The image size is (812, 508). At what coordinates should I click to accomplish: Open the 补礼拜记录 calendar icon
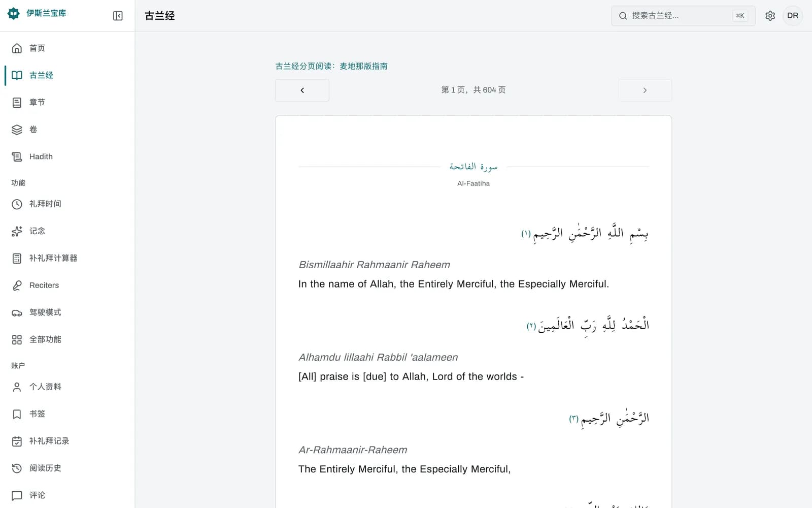tap(17, 441)
